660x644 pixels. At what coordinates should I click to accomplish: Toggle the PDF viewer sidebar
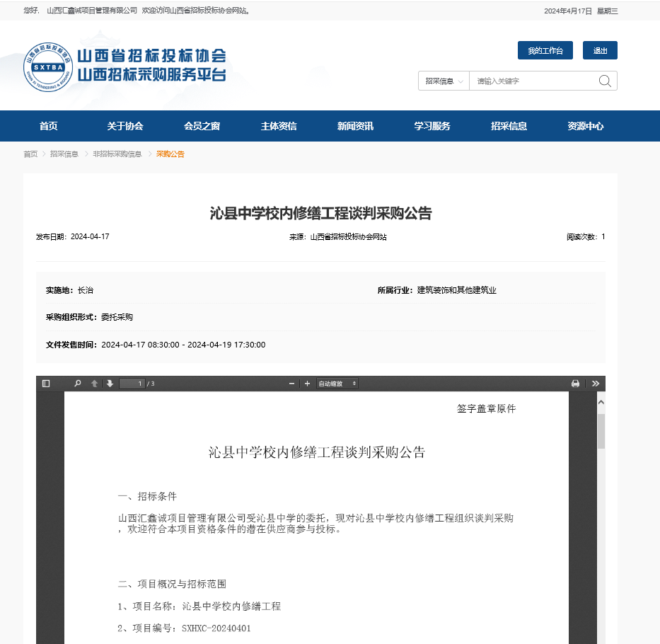(46, 384)
